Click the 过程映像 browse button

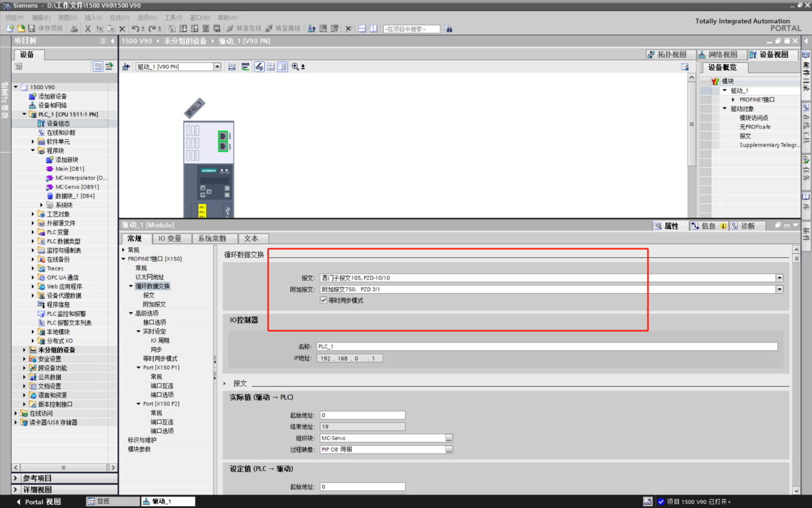[449, 450]
